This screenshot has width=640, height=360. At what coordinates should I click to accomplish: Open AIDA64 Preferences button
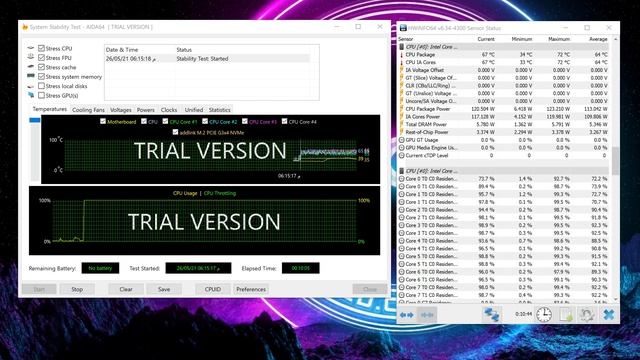[x=251, y=289]
